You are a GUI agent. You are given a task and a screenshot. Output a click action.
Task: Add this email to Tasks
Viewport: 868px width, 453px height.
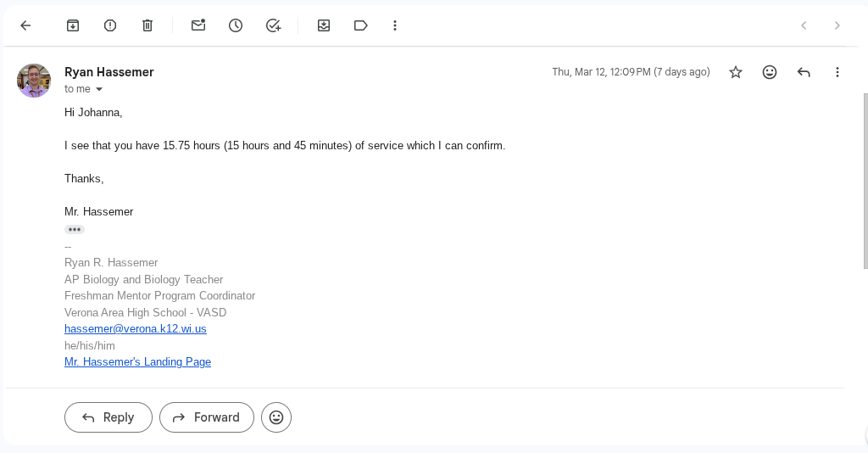point(273,25)
